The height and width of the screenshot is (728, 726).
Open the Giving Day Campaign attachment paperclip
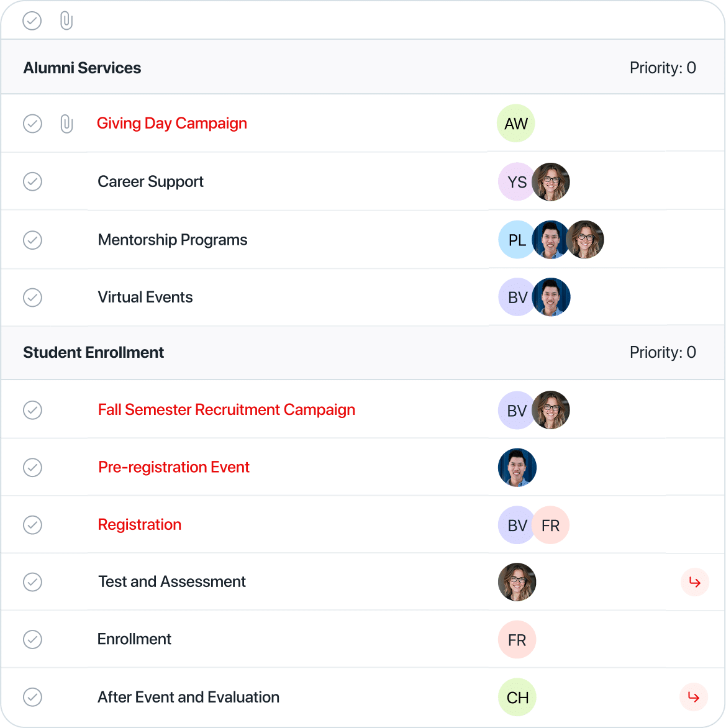[66, 124]
